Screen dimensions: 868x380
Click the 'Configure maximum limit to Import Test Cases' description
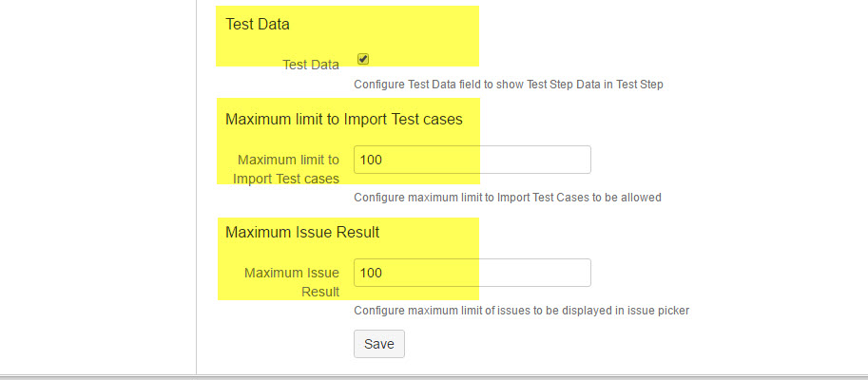point(507,198)
